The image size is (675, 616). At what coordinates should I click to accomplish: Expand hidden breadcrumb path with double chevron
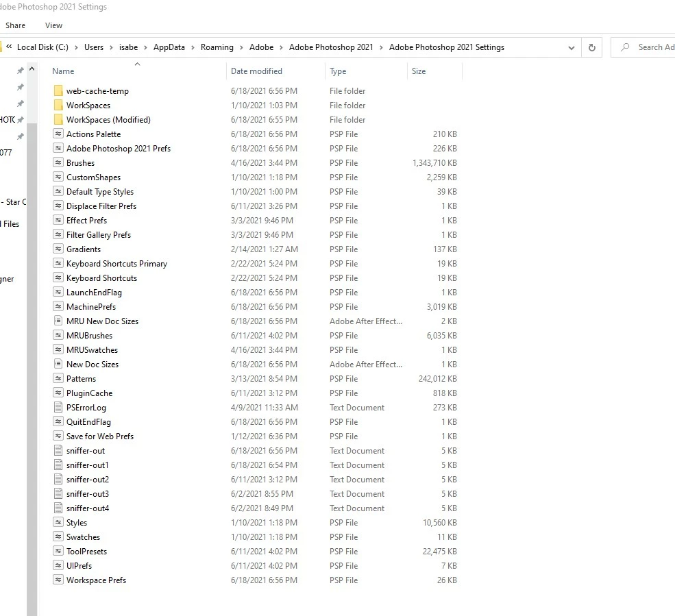pyautogui.click(x=9, y=47)
